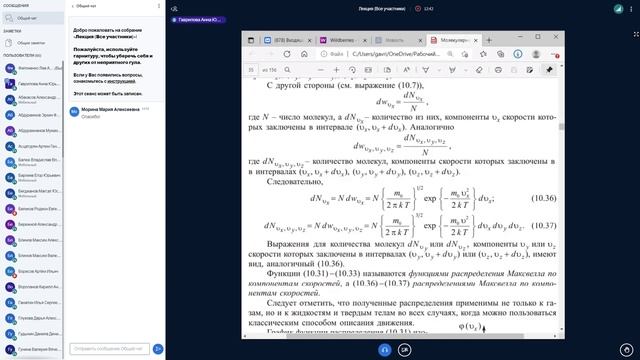This screenshot has width=640, height=360.
Task: Open Edge settings and more menu
Action: (x=554, y=54)
